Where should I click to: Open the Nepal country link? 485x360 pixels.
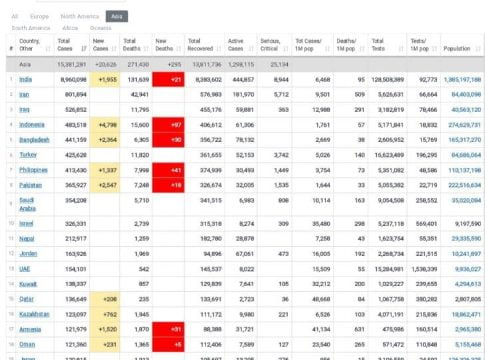click(x=27, y=239)
